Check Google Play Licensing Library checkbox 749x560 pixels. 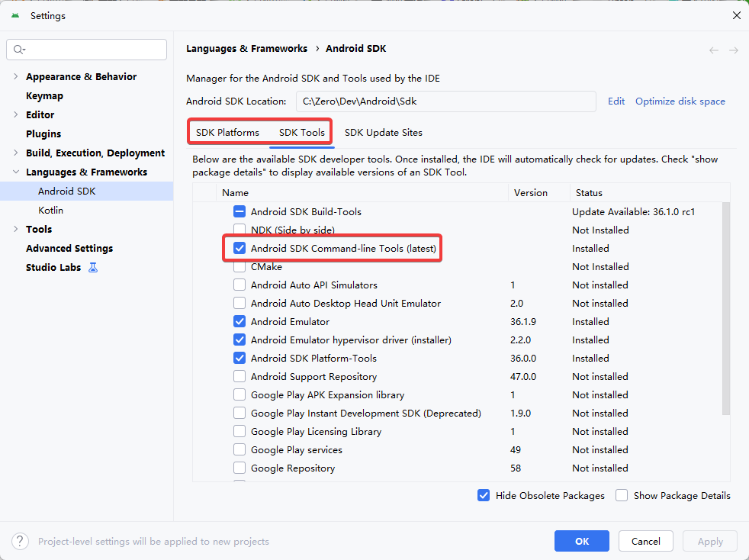pyautogui.click(x=239, y=432)
